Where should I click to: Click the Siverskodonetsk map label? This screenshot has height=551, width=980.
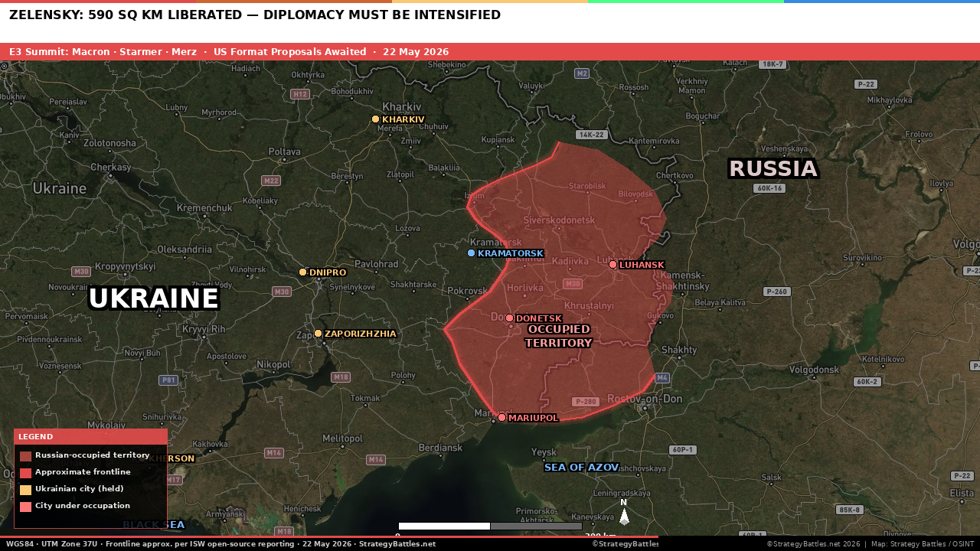pos(559,220)
